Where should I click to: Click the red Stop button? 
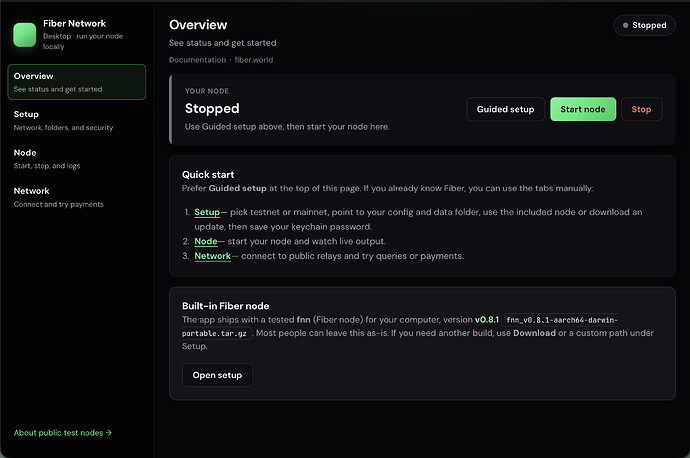tap(641, 109)
